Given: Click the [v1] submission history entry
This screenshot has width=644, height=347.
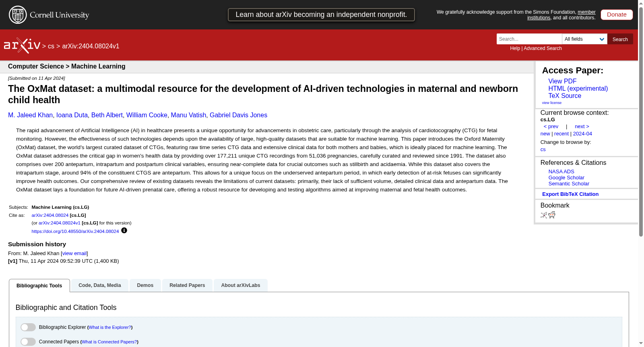Looking at the screenshot, I should 64,261.
